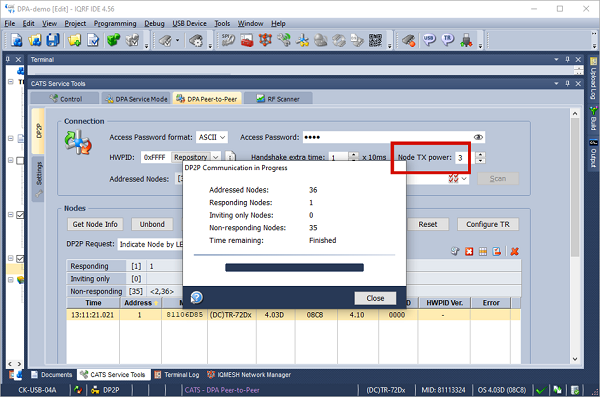600x397 pixels.
Task: Switch to the RF Scanner tab
Action: 278,99
